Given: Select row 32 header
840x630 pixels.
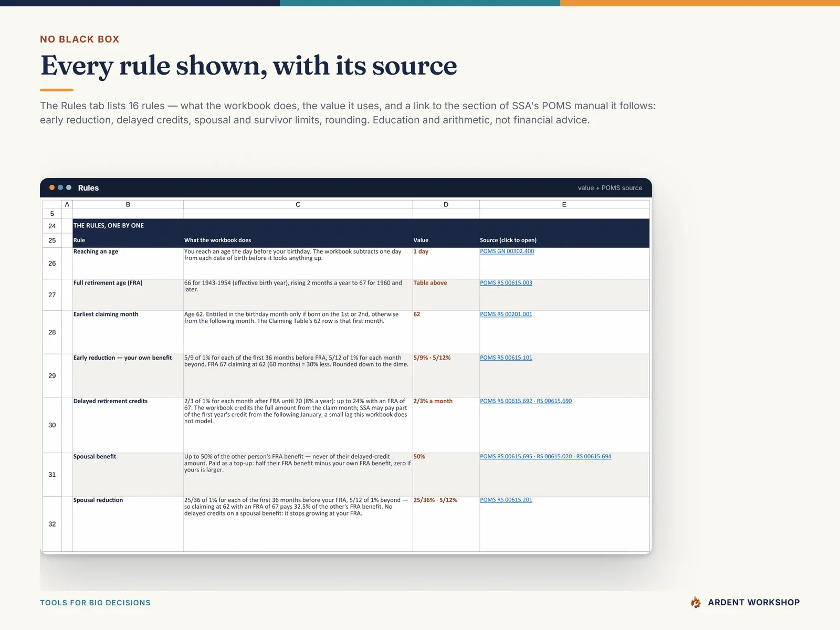Looking at the screenshot, I should (52, 524).
